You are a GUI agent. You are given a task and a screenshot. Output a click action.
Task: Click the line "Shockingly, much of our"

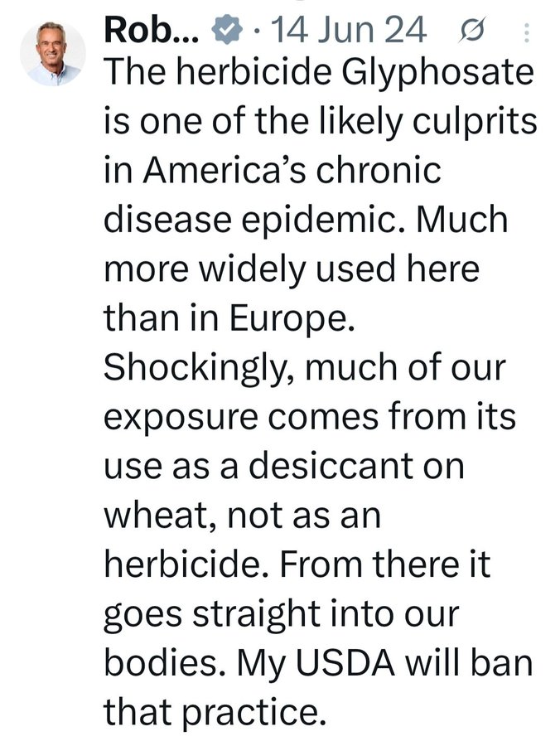click(x=304, y=368)
